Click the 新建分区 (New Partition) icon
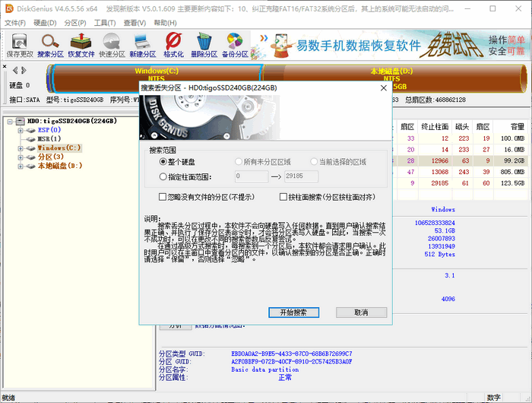The image size is (532, 403). tap(142, 45)
